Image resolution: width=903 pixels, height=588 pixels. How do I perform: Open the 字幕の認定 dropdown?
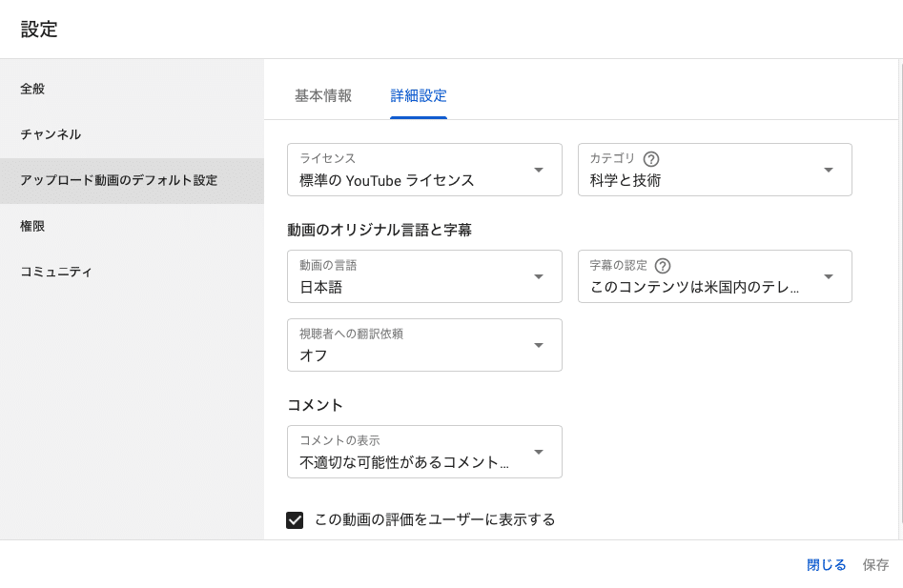click(x=714, y=276)
